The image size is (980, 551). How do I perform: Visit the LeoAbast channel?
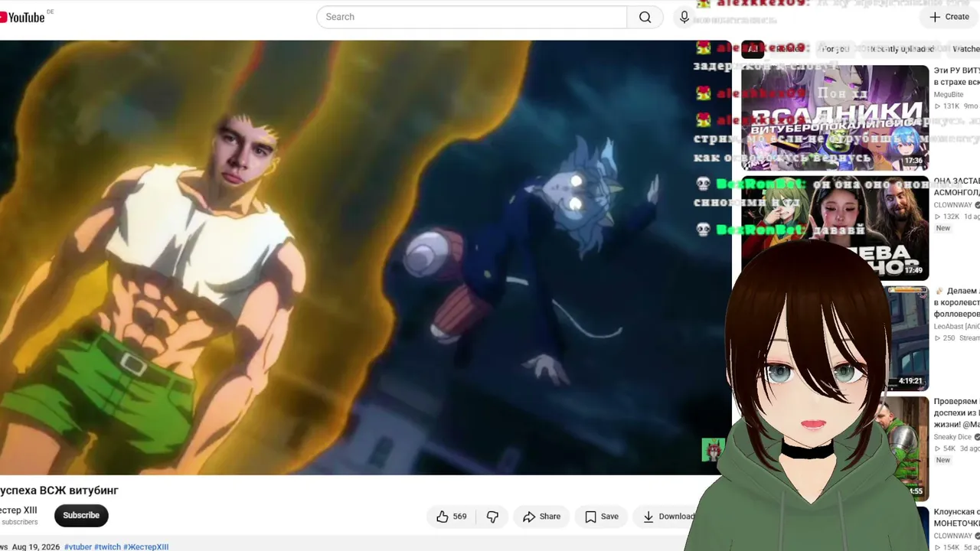point(956,327)
